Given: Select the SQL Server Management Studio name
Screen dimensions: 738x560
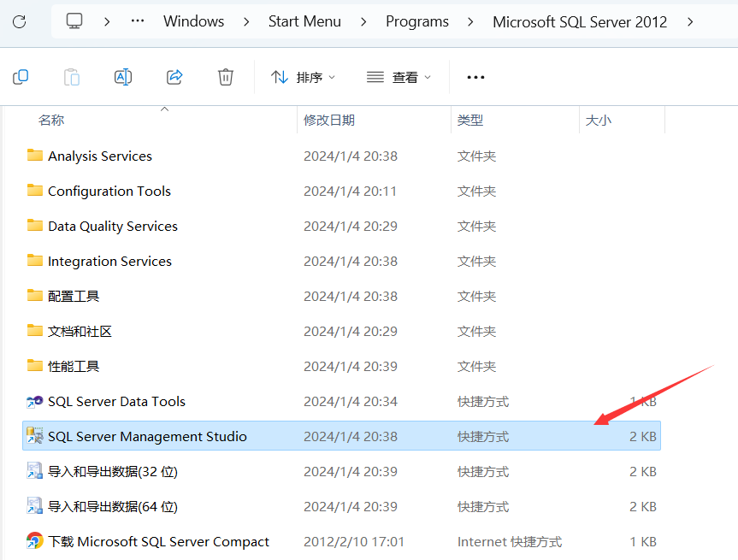Looking at the screenshot, I should coord(147,436).
